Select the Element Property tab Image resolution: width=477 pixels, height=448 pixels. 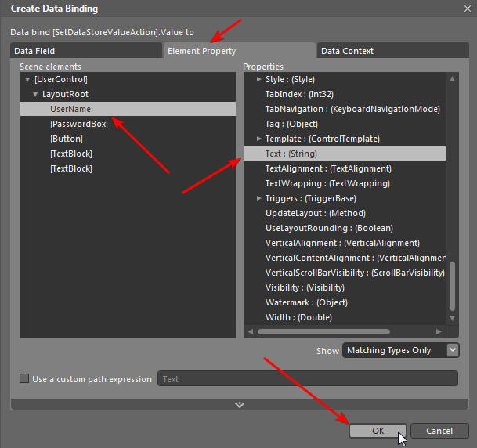[239, 50]
